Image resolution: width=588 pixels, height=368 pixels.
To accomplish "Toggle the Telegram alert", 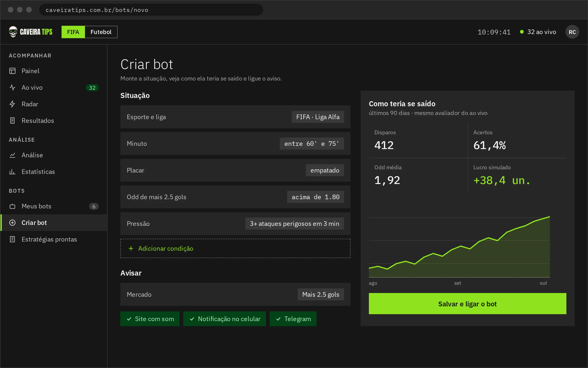I will point(293,319).
